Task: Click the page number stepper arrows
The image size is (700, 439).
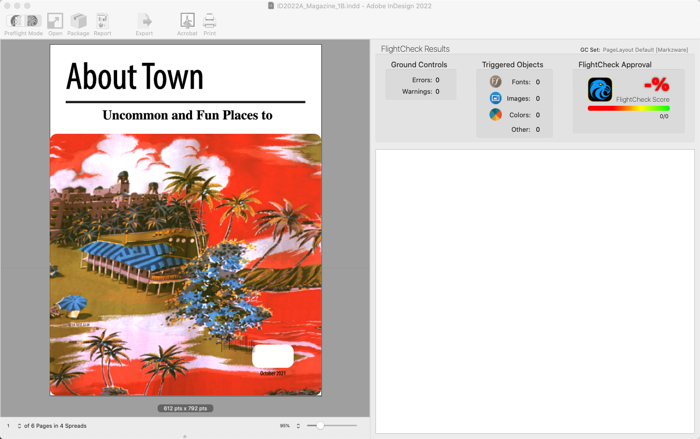Action: coord(19,426)
